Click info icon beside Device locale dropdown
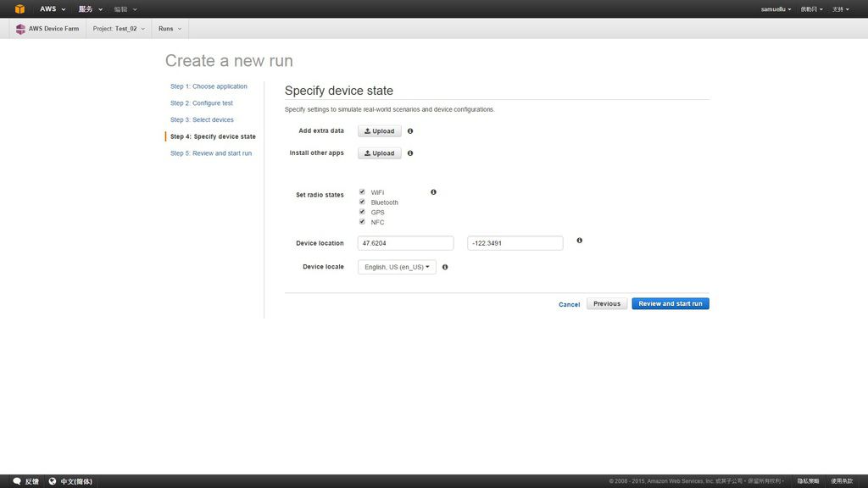The image size is (868, 488). [x=445, y=267]
